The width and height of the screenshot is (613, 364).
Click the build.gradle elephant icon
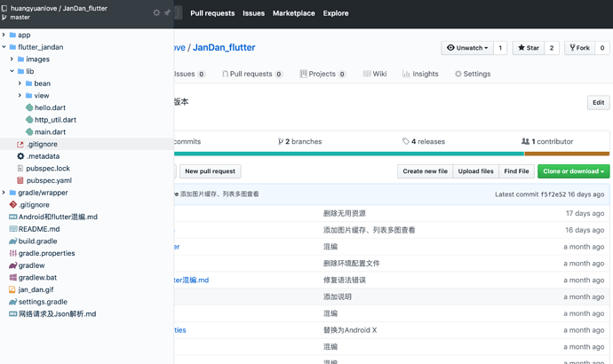[x=13, y=241]
